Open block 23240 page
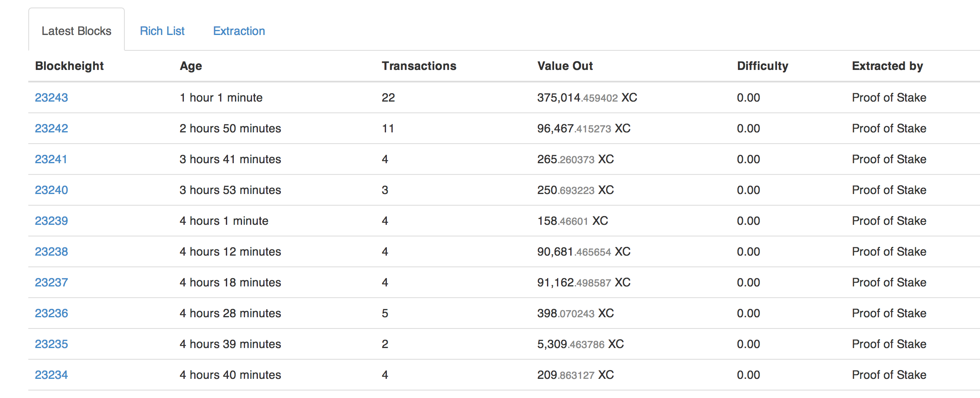980x398 pixels. point(52,190)
